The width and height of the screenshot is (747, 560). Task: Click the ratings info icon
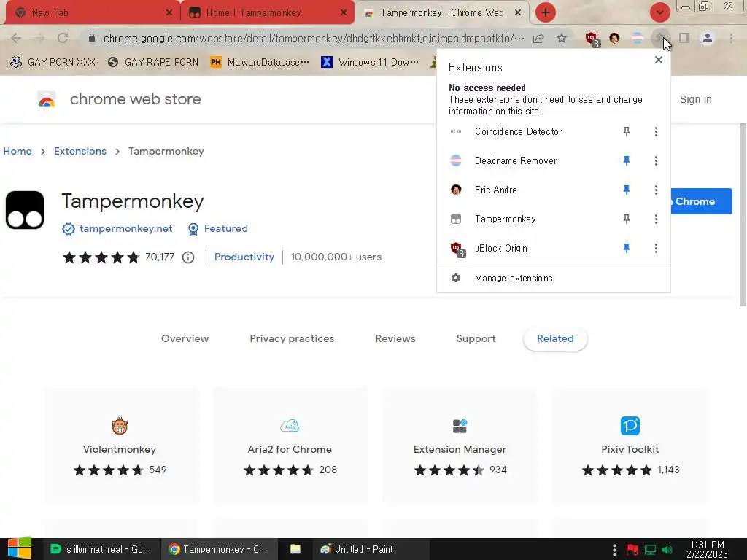click(x=188, y=257)
